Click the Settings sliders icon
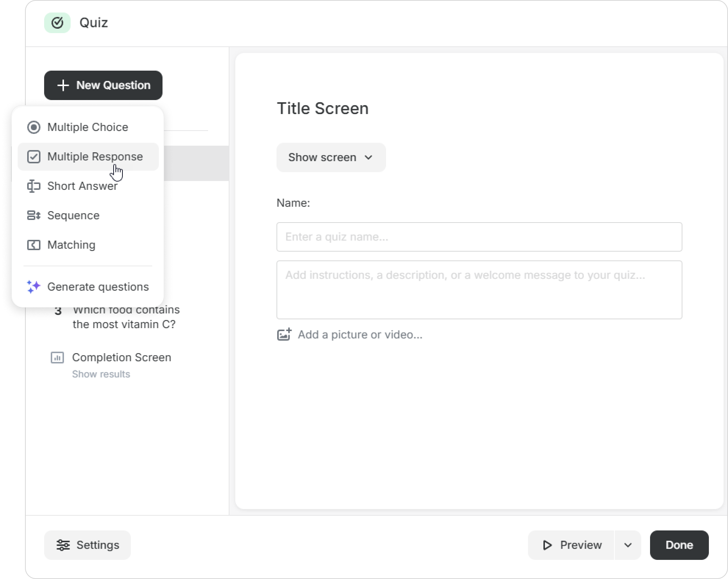The width and height of the screenshot is (728, 579). pos(63,545)
